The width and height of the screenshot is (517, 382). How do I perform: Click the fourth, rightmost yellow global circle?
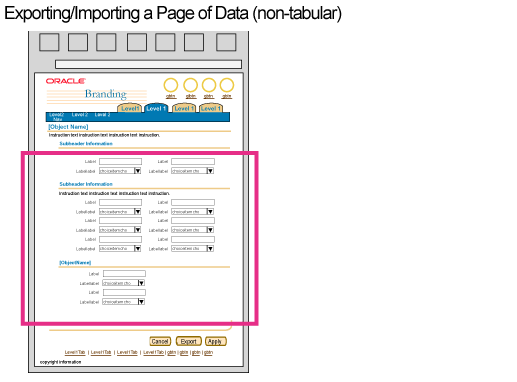227,85
